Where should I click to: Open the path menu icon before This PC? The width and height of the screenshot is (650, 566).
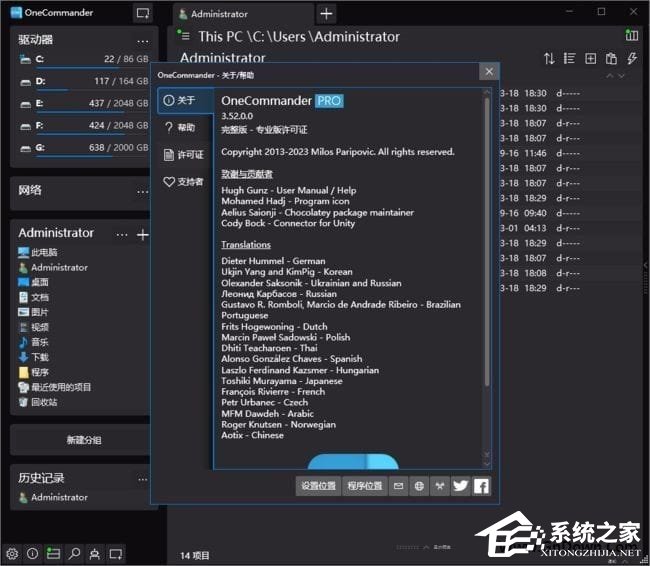pos(184,35)
